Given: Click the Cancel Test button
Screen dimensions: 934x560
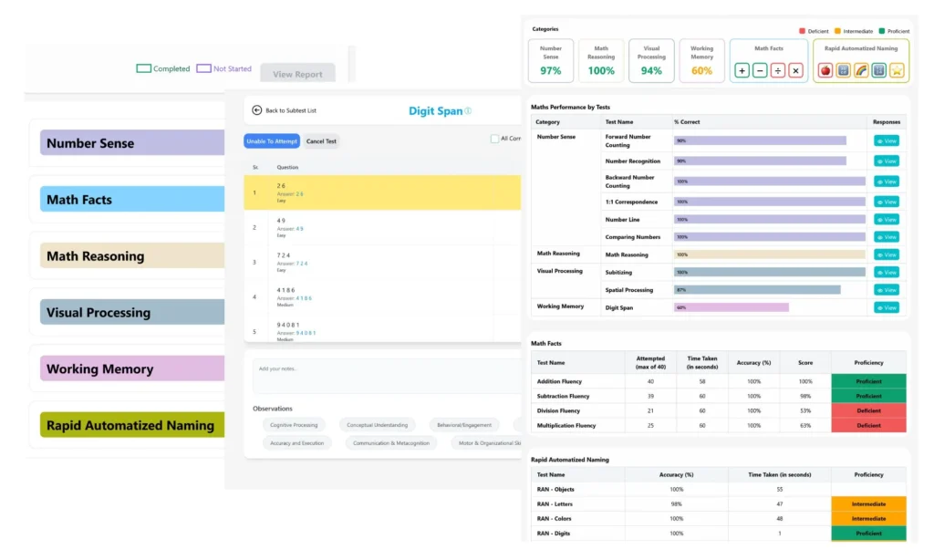Looking at the screenshot, I should tap(321, 141).
